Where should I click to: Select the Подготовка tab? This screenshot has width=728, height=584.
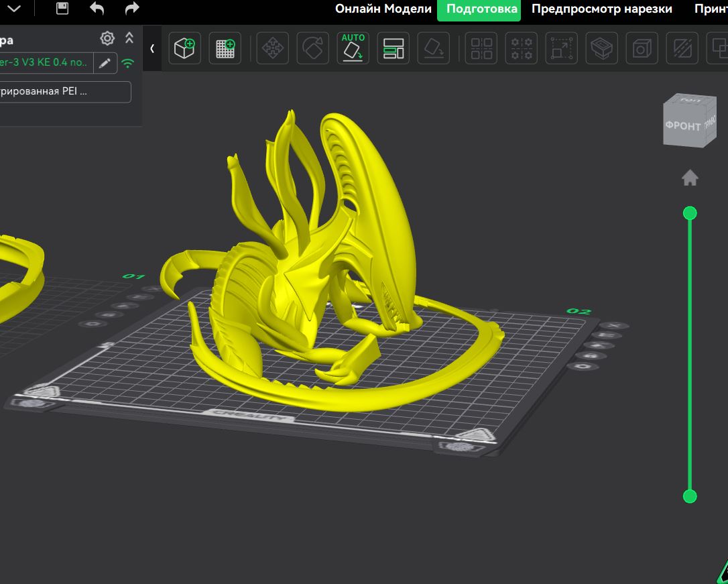click(x=479, y=9)
